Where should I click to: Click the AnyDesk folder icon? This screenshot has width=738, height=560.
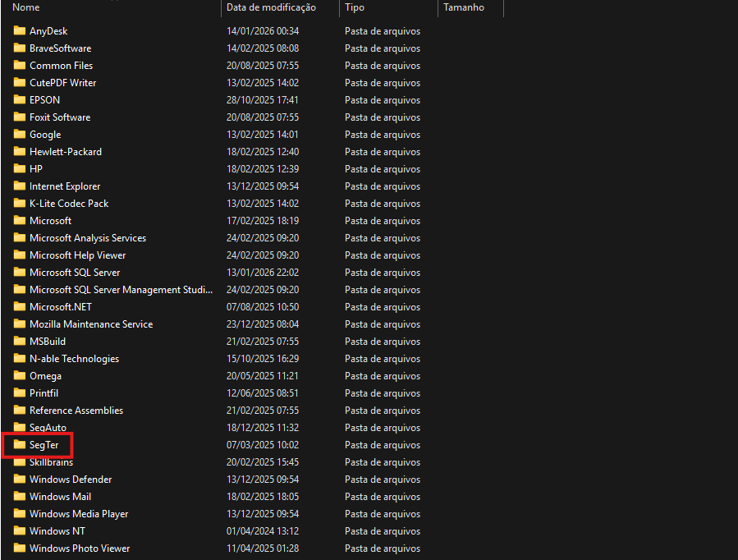20,31
